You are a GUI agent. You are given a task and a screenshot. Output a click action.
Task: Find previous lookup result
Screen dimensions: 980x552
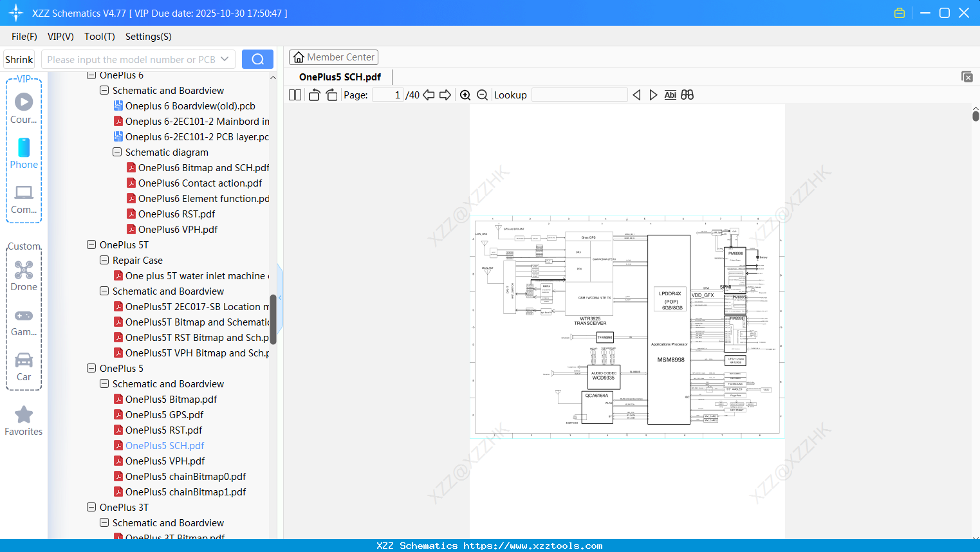[636, 95]
